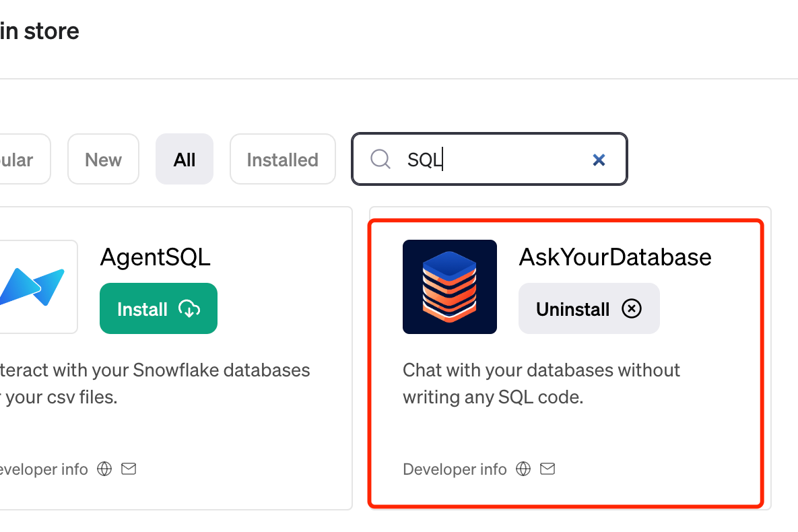
Task: Click the AskYourDatabase stacked database logo
Action: coord(449,287)
